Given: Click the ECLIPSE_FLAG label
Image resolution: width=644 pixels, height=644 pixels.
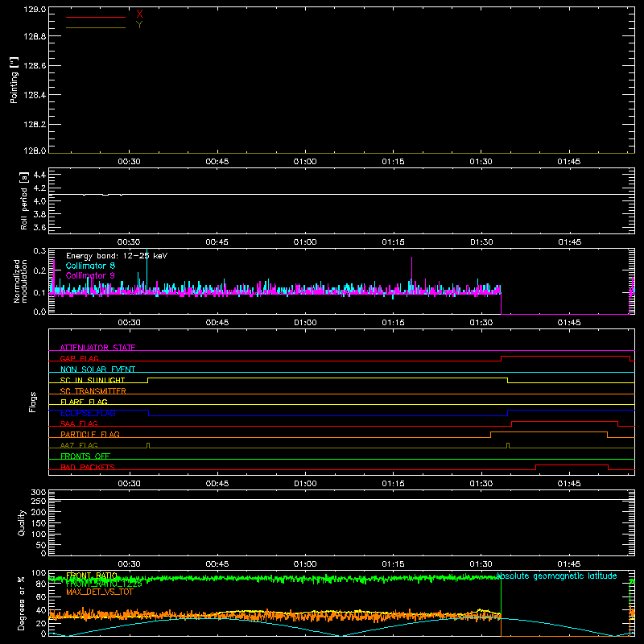Looking at the screenshot, I should 88,413.
